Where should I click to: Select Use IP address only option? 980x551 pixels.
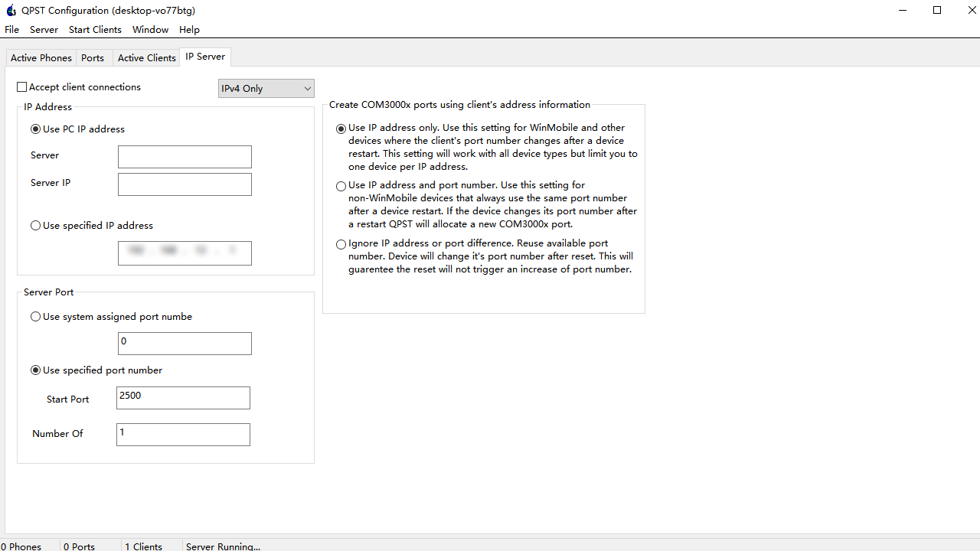[341, 129]
